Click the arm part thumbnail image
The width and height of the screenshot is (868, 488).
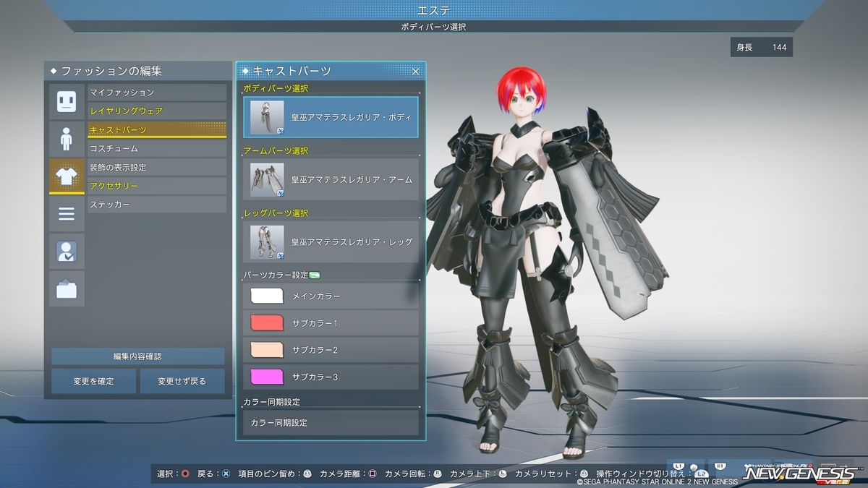pos(267,179)
